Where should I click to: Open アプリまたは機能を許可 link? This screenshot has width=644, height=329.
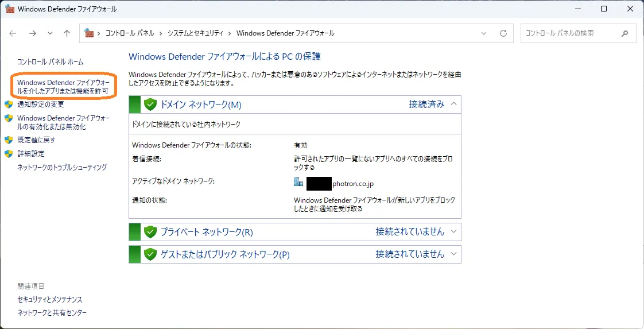pos(63,87)
